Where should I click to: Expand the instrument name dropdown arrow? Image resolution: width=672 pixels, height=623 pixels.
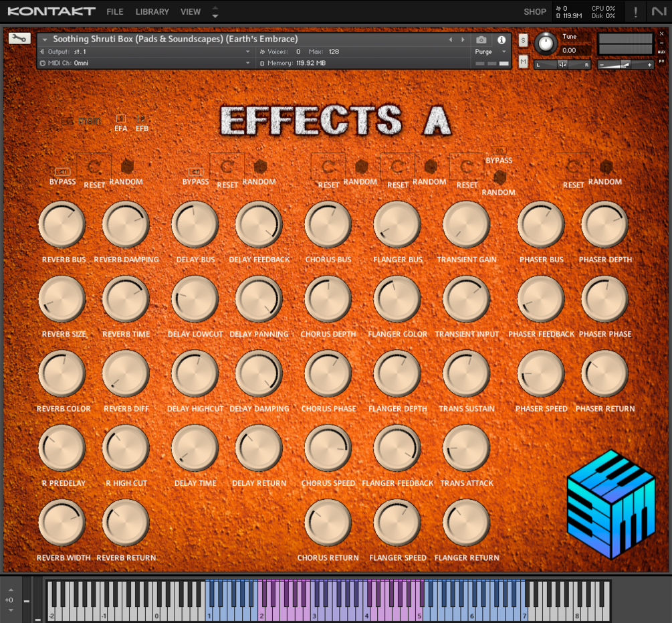point(45,39)
